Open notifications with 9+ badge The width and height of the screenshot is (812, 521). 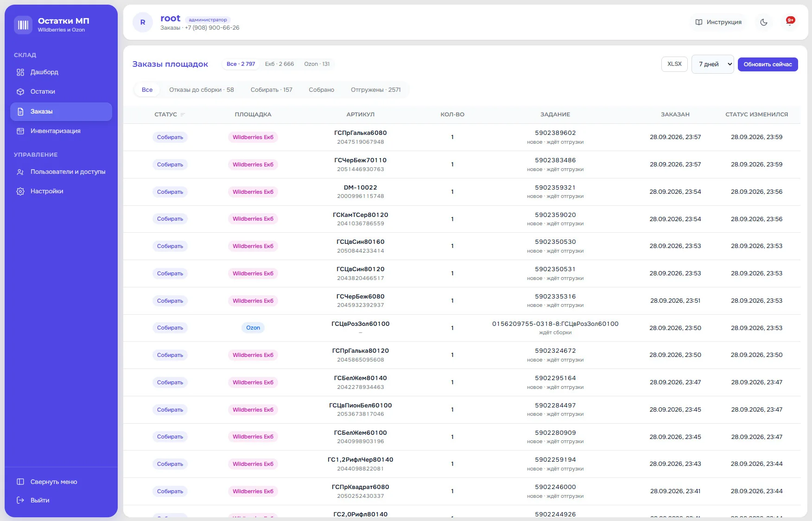pyautogui.click(x=790, y=22)
